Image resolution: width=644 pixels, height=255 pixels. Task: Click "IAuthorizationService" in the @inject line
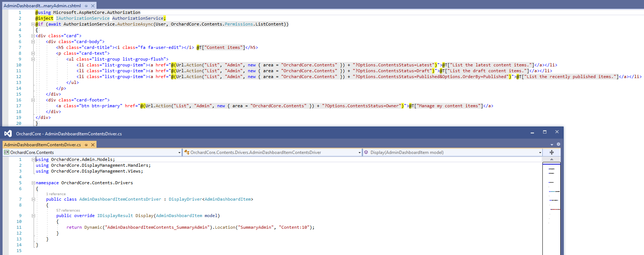point(83,18)
